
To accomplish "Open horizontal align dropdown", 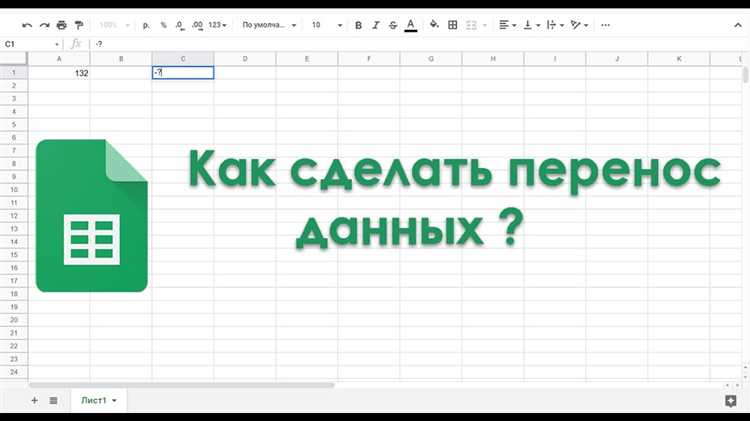I will (x=507, y=25).
